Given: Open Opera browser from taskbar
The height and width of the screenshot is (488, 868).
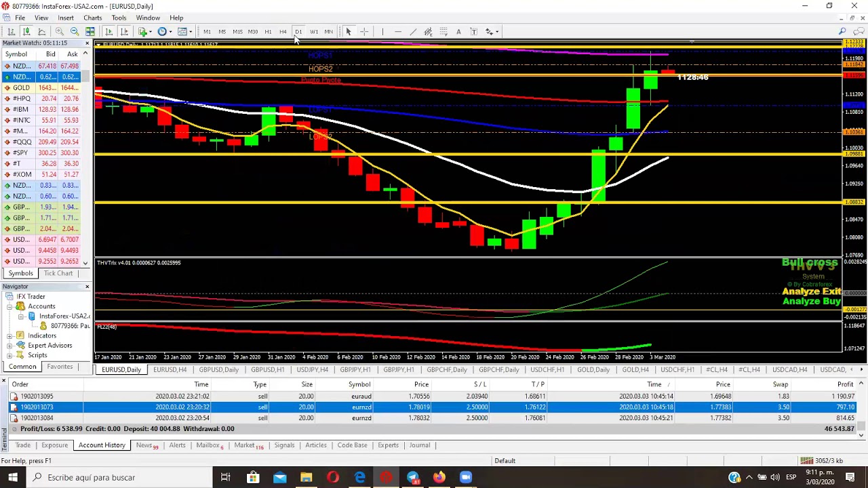Looking at the screenshot, I should coord(333,477).
